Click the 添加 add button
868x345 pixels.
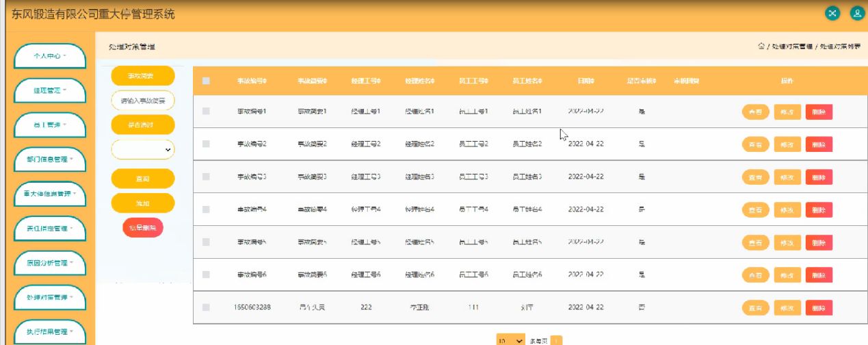click(143, 203)
